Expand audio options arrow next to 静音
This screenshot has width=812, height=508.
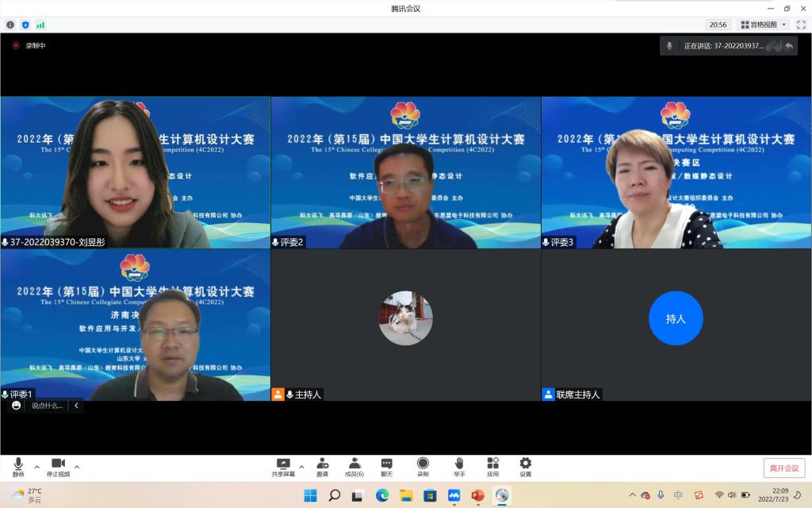36,467
